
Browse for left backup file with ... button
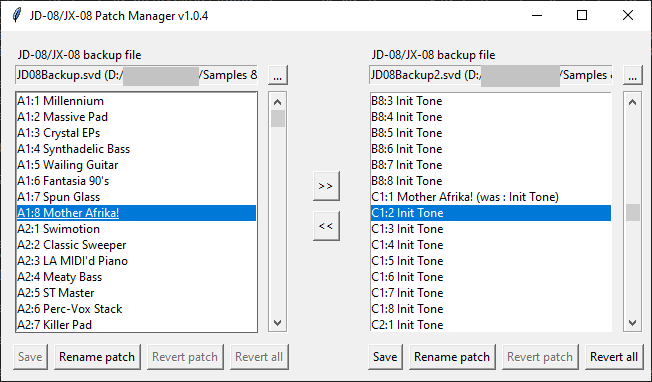278,75
